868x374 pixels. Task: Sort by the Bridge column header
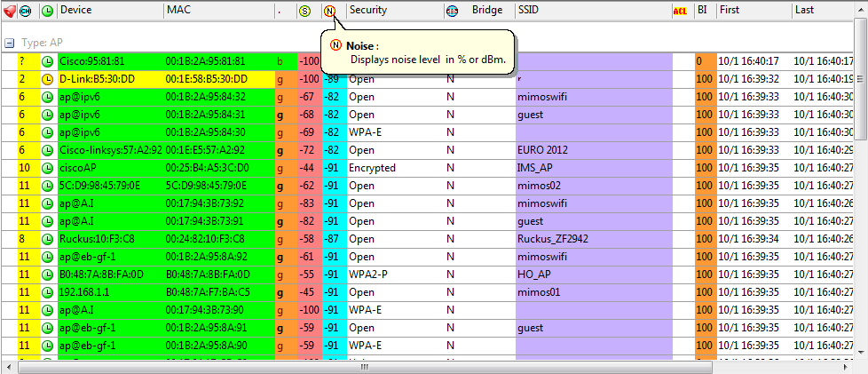click(x=487, y=10)
